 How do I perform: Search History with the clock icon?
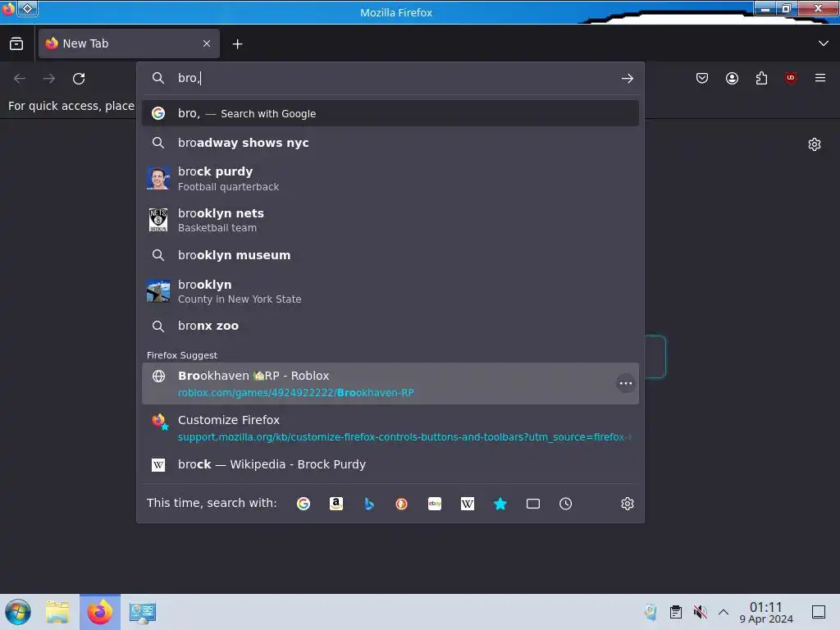point(566,504)
